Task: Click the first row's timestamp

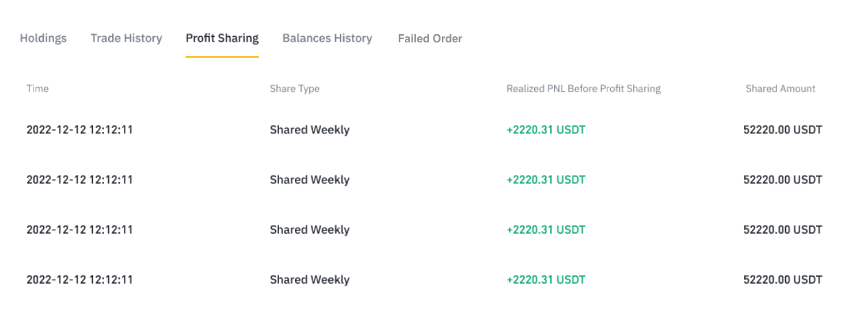Action: 79,130
